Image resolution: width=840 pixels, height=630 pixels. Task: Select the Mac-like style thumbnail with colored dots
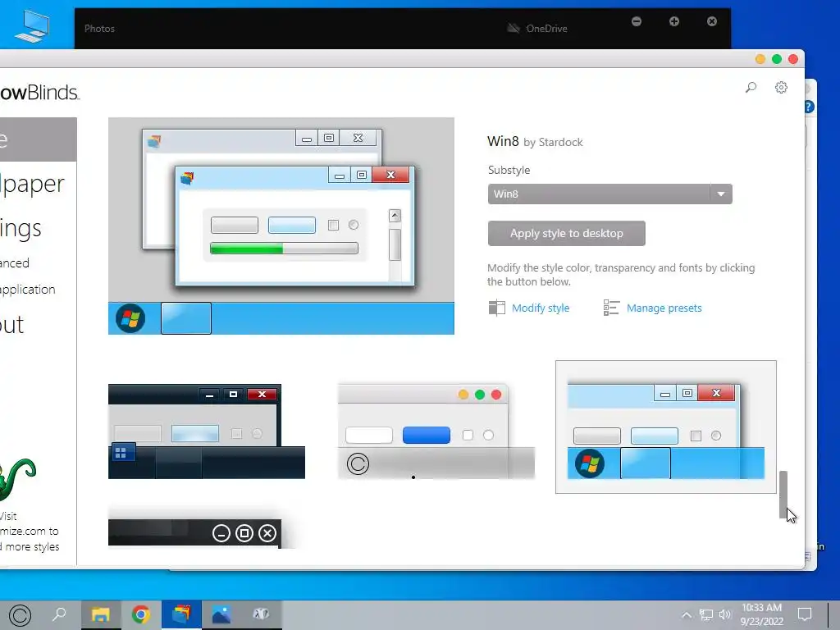(436, 431)
